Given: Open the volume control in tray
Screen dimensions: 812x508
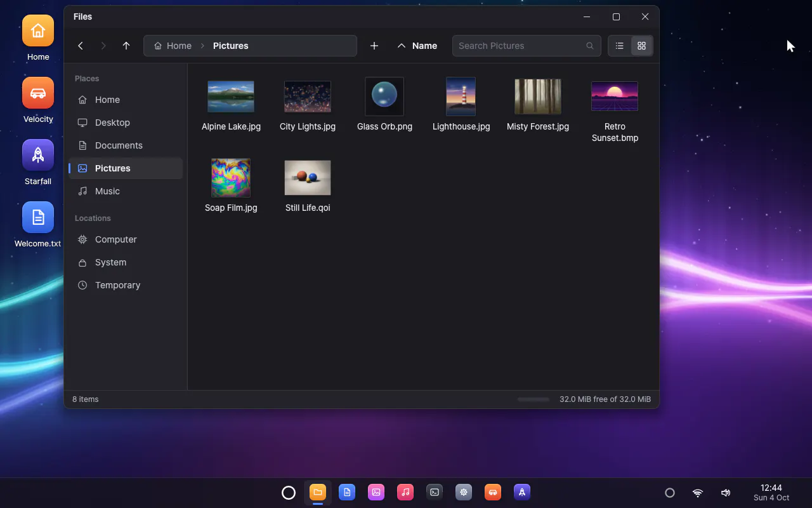Looking at the screenshot, I should (726, 493).
